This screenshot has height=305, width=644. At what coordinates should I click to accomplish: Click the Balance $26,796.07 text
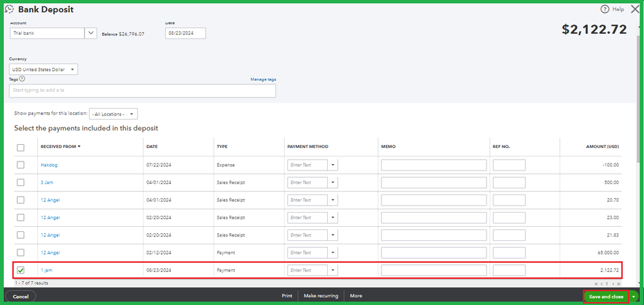click(123, 34)
